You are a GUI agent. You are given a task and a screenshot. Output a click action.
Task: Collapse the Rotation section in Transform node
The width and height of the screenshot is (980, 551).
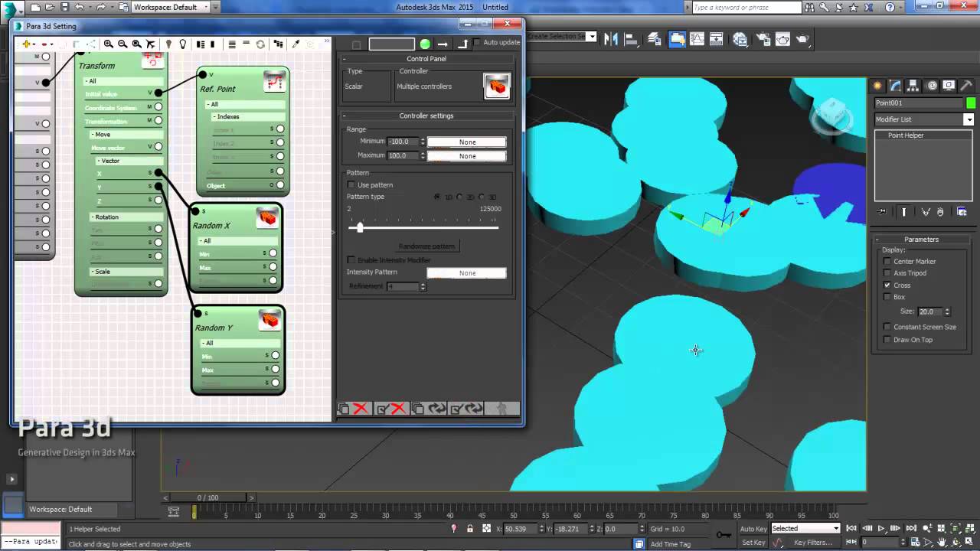[x=126, y=217]
